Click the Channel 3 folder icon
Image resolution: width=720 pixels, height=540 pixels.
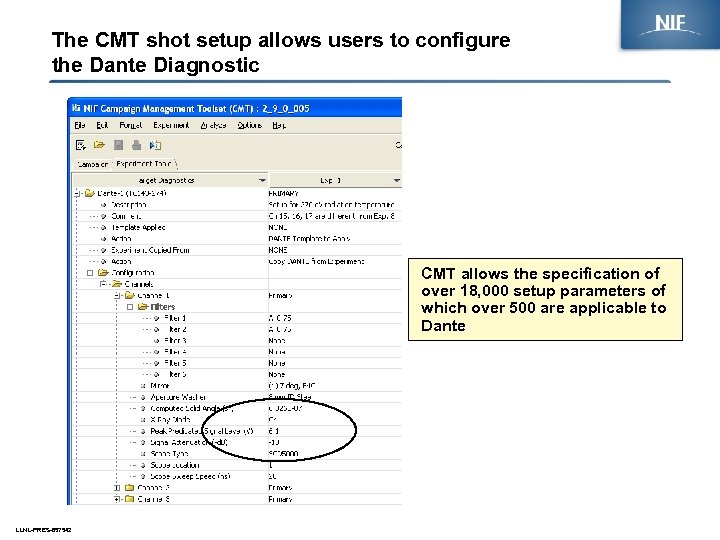coord(130,499)
